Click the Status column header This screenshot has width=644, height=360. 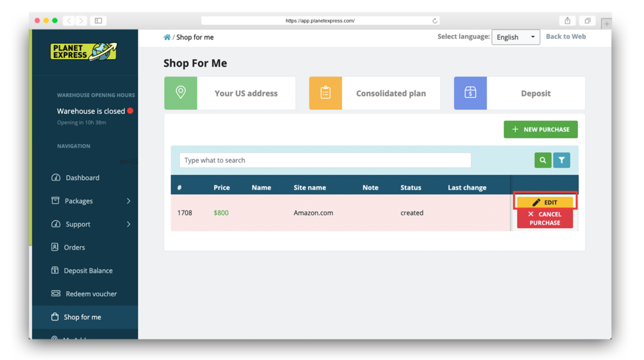pyautogui.click(x=411, y=188)
